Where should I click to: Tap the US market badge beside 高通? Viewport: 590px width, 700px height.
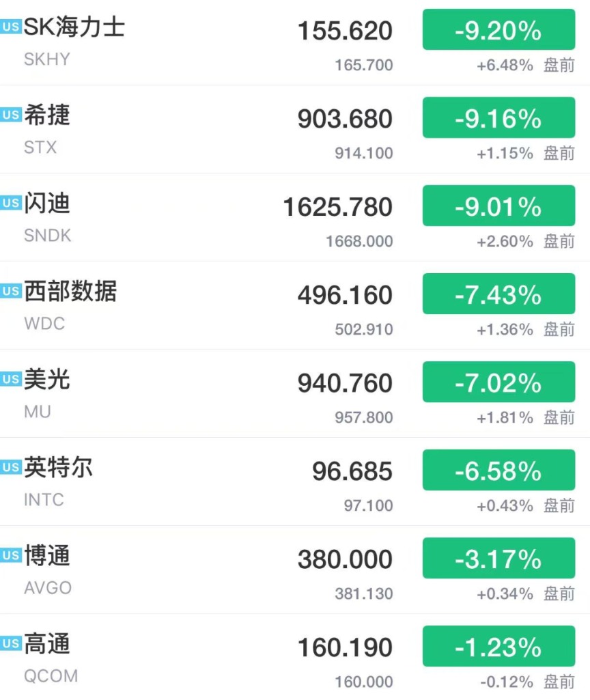tap(11, 644)
